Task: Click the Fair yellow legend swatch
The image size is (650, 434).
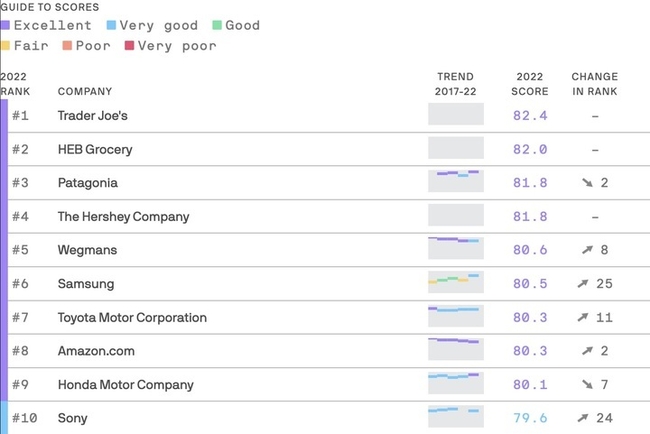Action: (5, 46)
